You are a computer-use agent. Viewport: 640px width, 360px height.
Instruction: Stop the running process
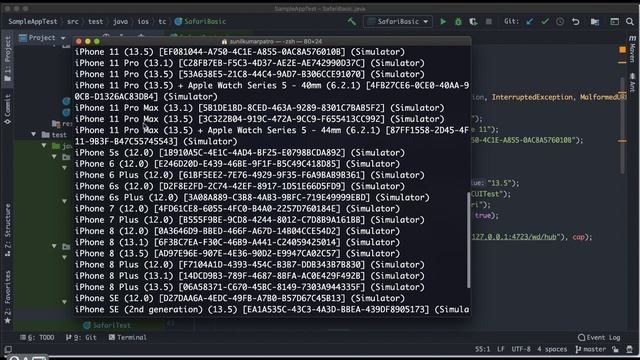coord(489,22)
